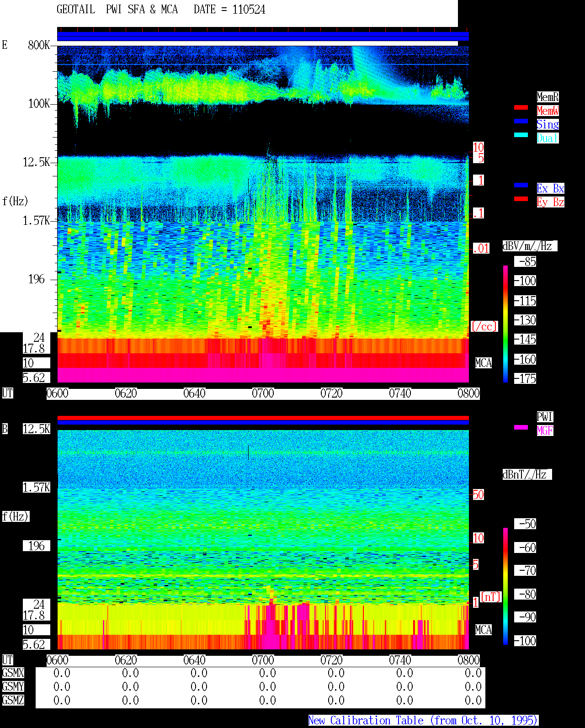The height and width of the screenshot is (728, 585).
Task: Select the MGF legend label
Action: (x=545, y=430)
